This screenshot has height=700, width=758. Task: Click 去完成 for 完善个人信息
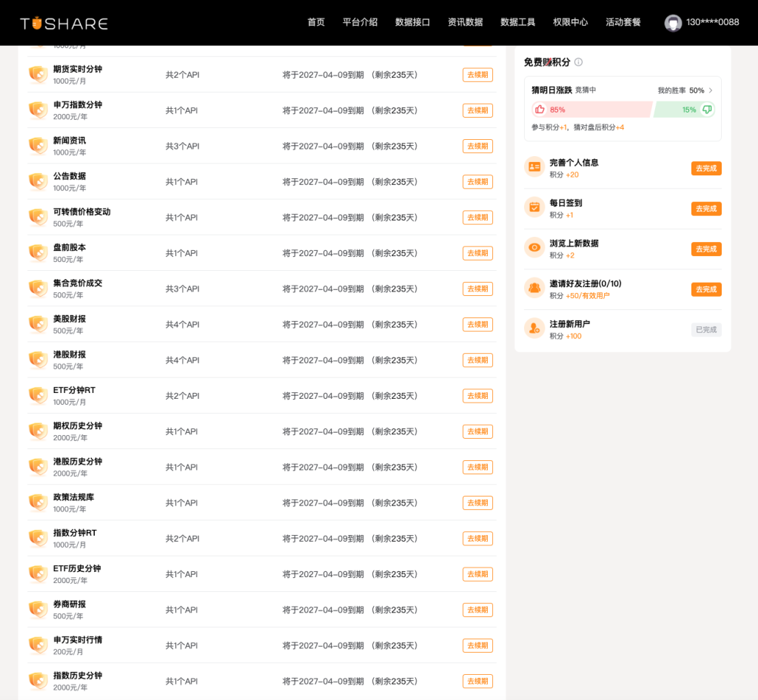(x=706, y=168)
